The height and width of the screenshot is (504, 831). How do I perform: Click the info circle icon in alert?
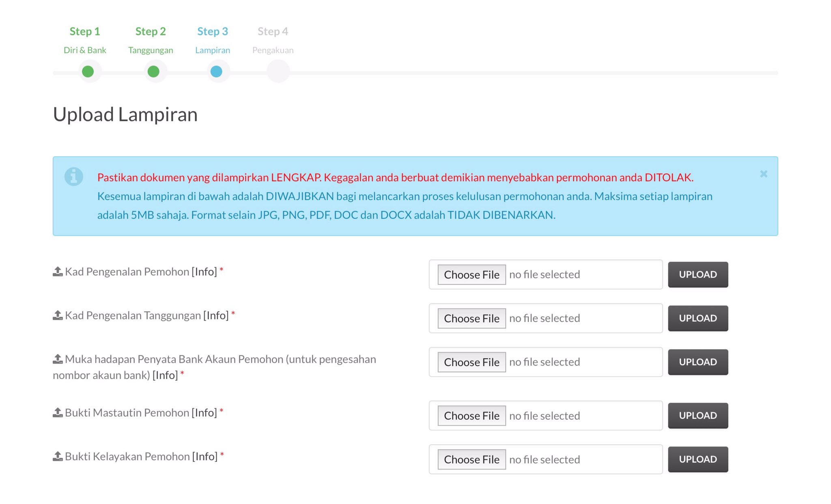pos(74,177)
